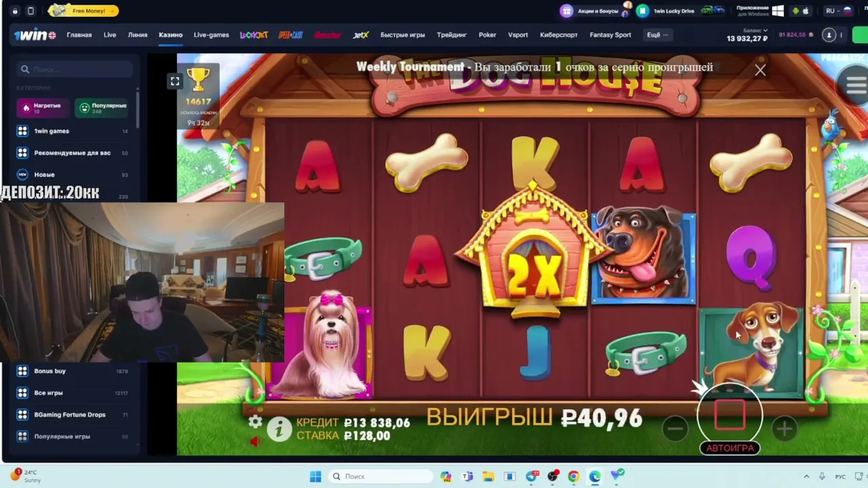Screen dimensions: 868x488
Task: Open the weather widget on the taskbar
Action: 26,476
